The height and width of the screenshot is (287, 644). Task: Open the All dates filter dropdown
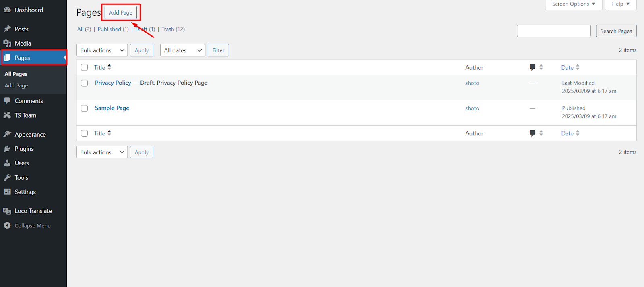pyautogui.click(x=182, y=50)
